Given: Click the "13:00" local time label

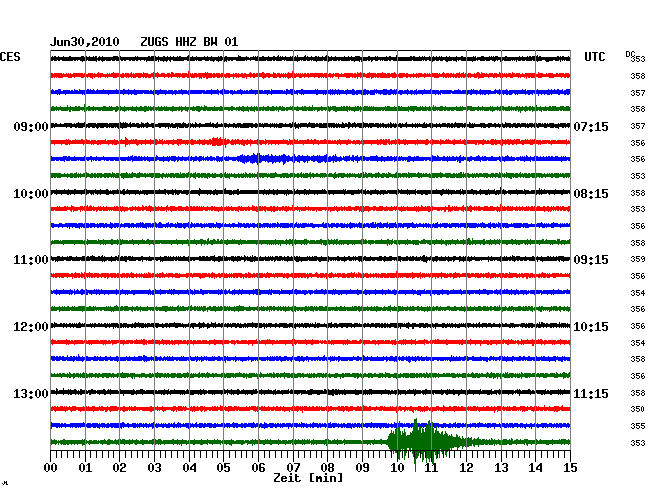Looking at the screenshot, I should tap(31, 393).
